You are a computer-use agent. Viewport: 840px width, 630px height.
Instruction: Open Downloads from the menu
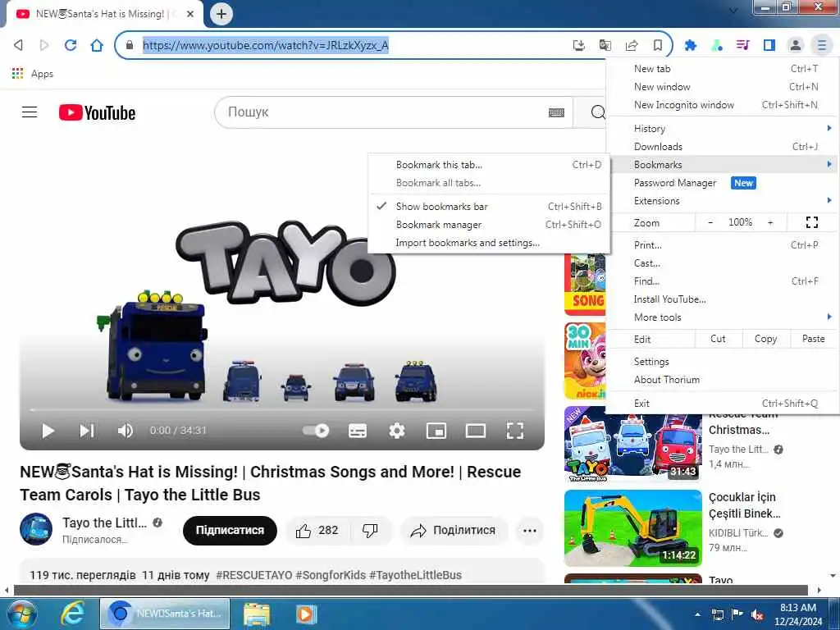pyautogui.click(x=723, y=147)
